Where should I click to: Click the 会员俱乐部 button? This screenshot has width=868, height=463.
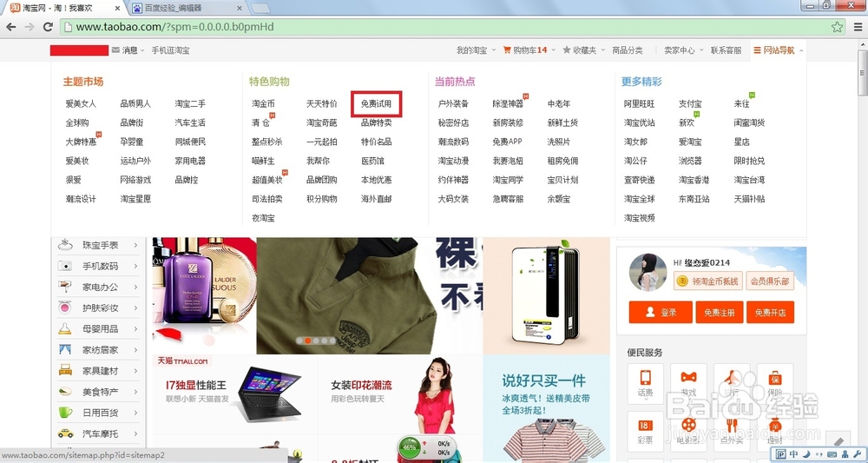[x=769, y=281]
